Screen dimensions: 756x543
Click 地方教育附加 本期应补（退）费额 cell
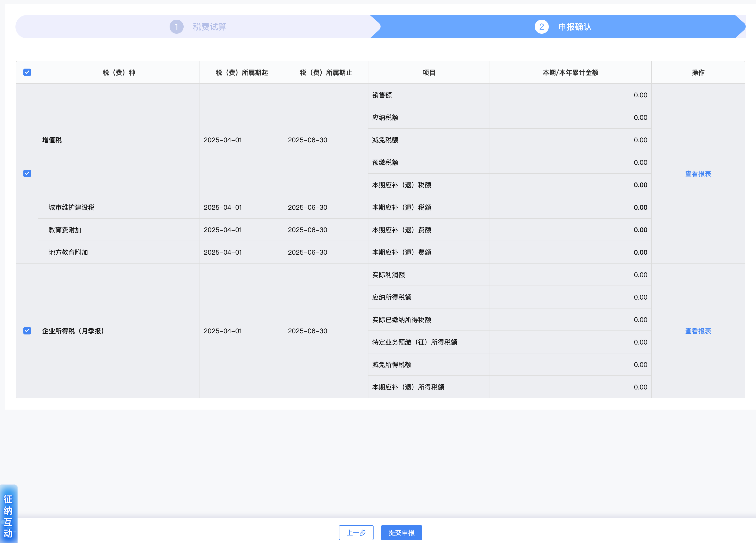(429, 252)
